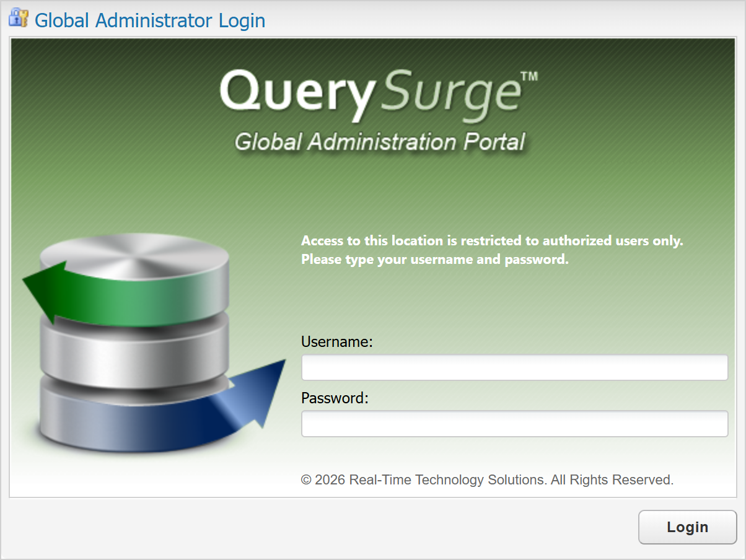Click the Real-Time Technology Solutions copyright text
The width and height of the screenshot is (746, 560).
coord(487,479)
